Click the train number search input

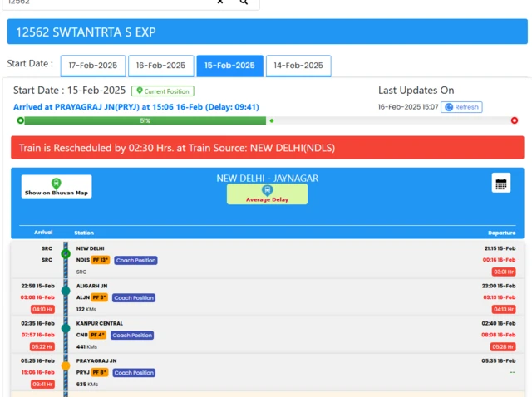(x=108, y=2)
